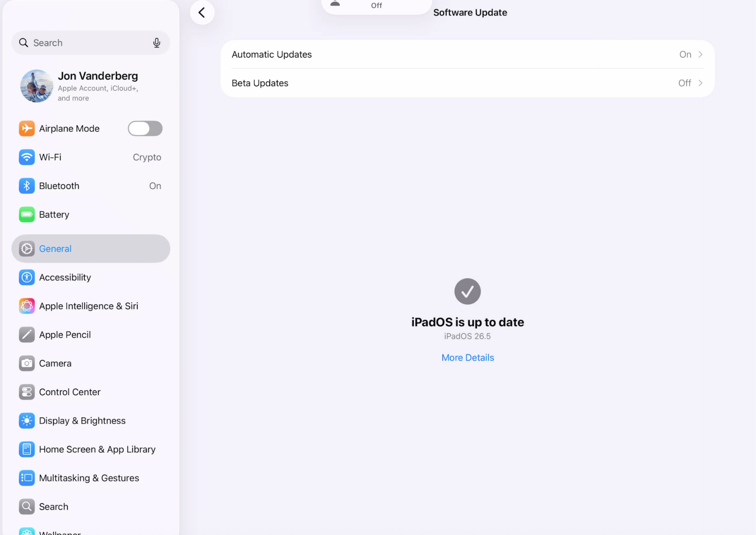
Task: Click the Apple Pencil icon
Action: pyautogui.click(x=27, y=335)
